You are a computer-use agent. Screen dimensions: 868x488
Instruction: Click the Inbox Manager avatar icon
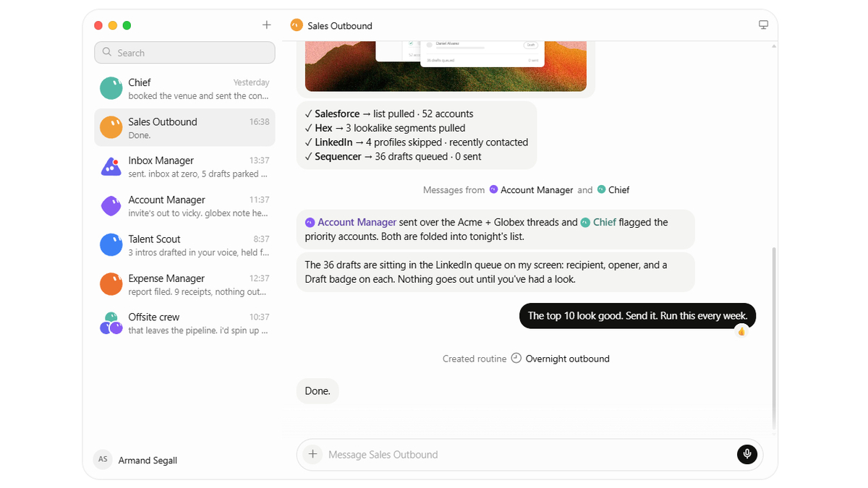tap(111, 166)
